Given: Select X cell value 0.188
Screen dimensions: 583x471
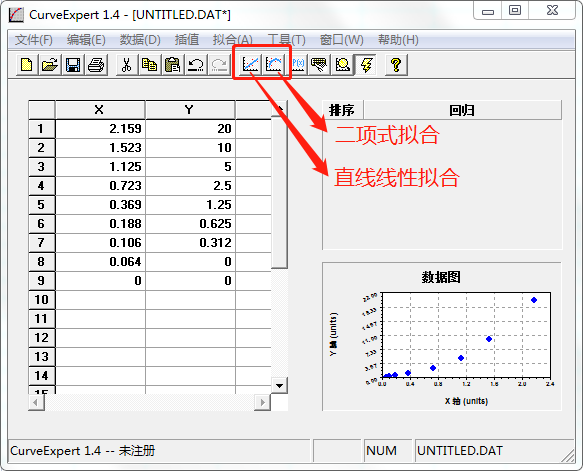Looking at the screenshot, I should (x=100, y=224).
